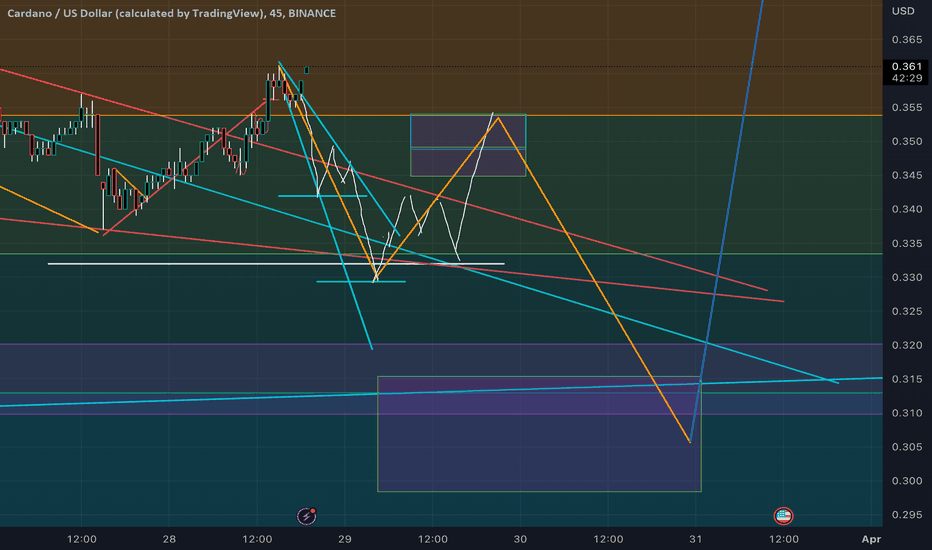932x550 pixels.
Task: Click the 0.365 price axis label
Action: 906,40
